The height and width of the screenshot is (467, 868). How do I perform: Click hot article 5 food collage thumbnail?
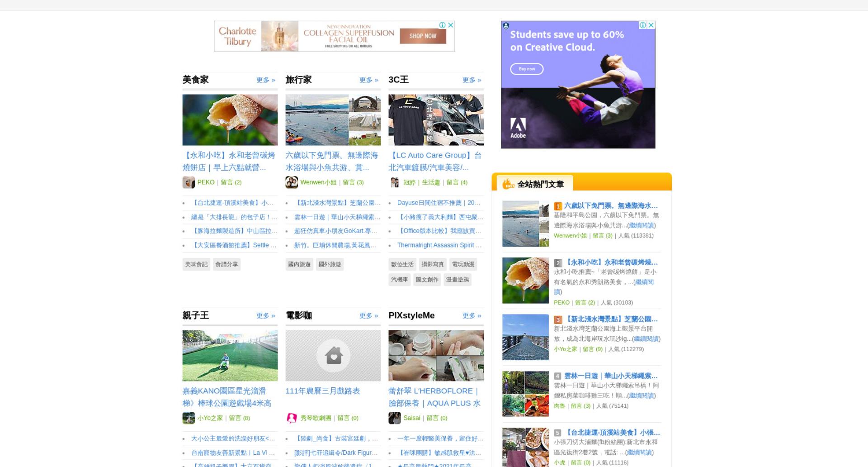point(525,448)
